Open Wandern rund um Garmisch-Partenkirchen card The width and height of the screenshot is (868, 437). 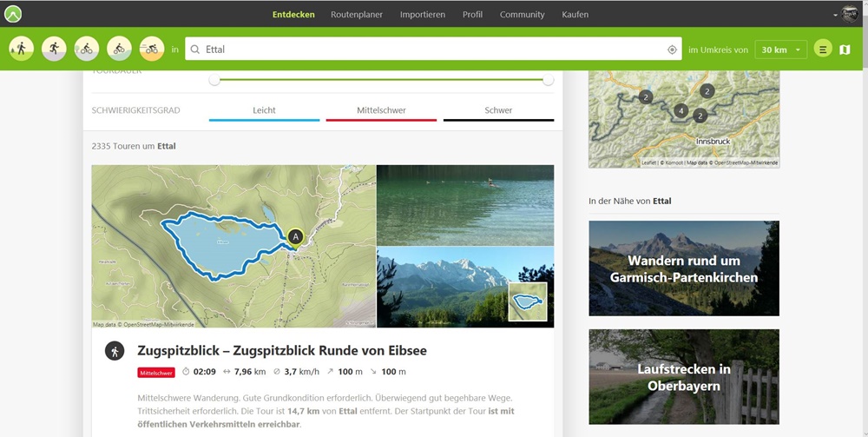click(x=684, y=268)
